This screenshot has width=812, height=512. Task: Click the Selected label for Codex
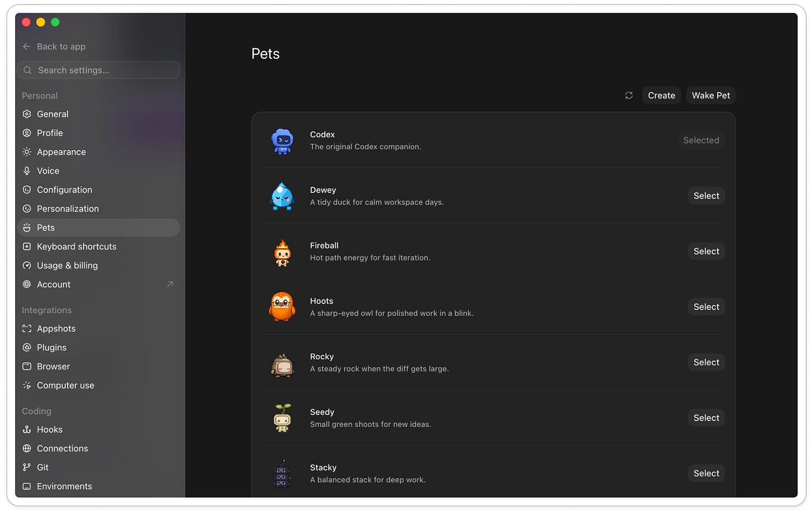(701, 141)
